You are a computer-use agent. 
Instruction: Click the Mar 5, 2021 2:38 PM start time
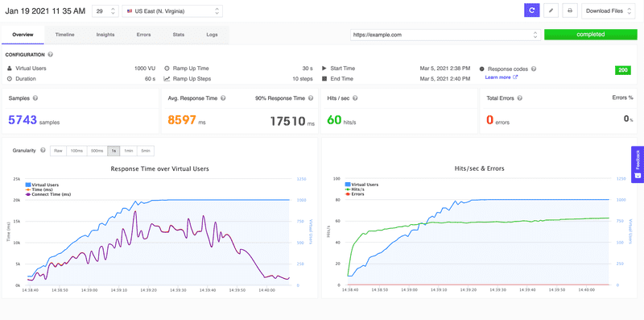[x=445, y=69]
